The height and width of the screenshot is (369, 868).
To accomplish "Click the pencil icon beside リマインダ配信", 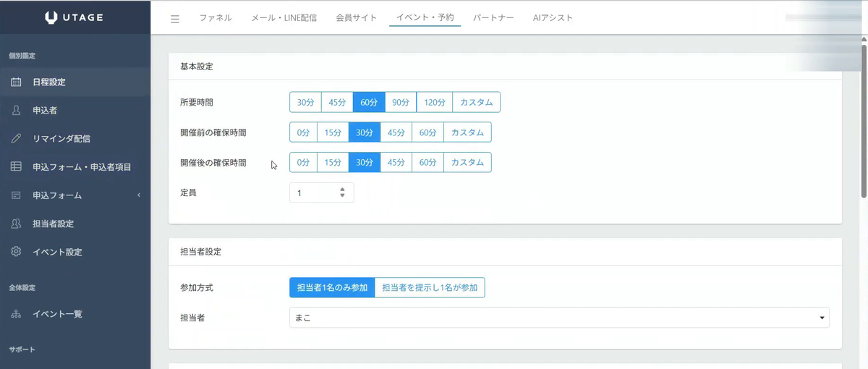I will click(x=16, y=138).
